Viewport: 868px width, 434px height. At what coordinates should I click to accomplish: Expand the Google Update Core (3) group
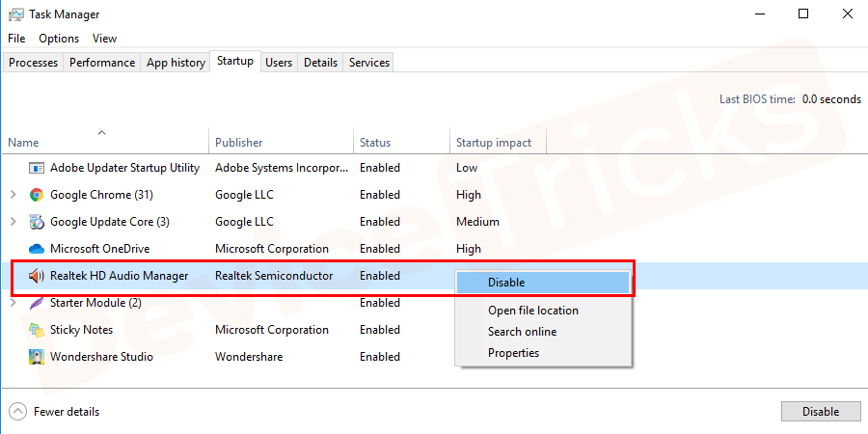tap(14, 222)
